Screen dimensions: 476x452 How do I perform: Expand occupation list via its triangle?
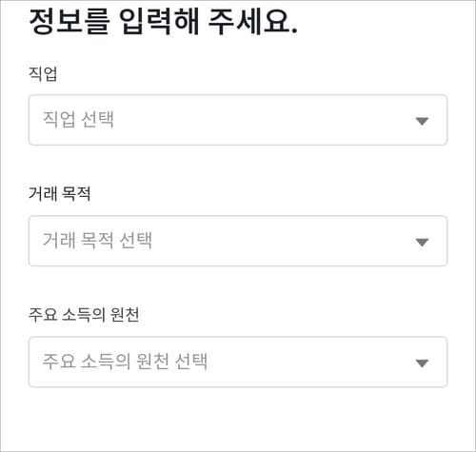click(x=422, y=121)
